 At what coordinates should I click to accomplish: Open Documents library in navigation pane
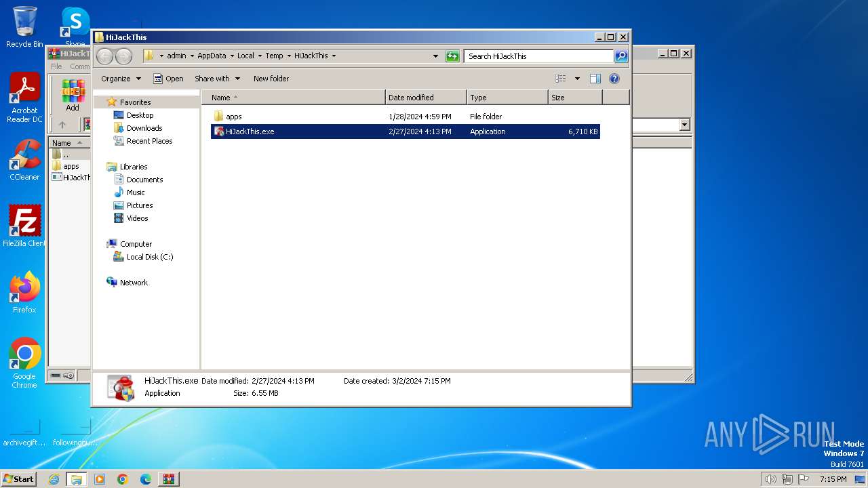pyautogui.click(x=144, y=180)
